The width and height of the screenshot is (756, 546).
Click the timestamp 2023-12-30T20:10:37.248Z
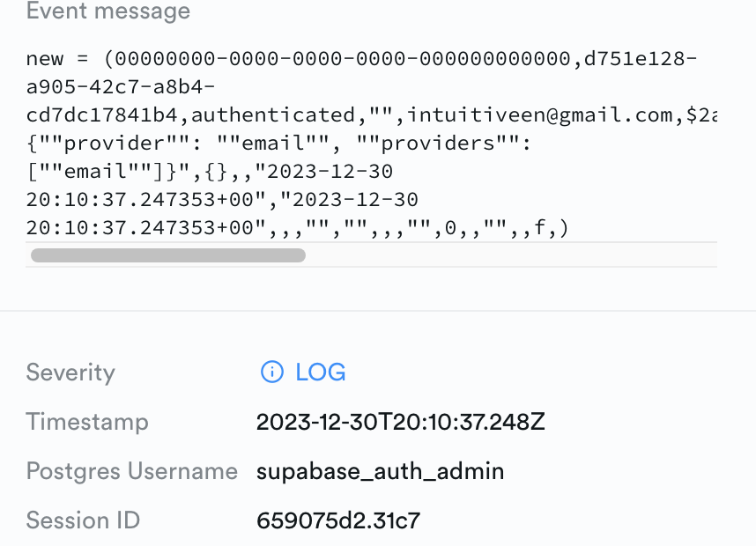click(x=401, y=422)
